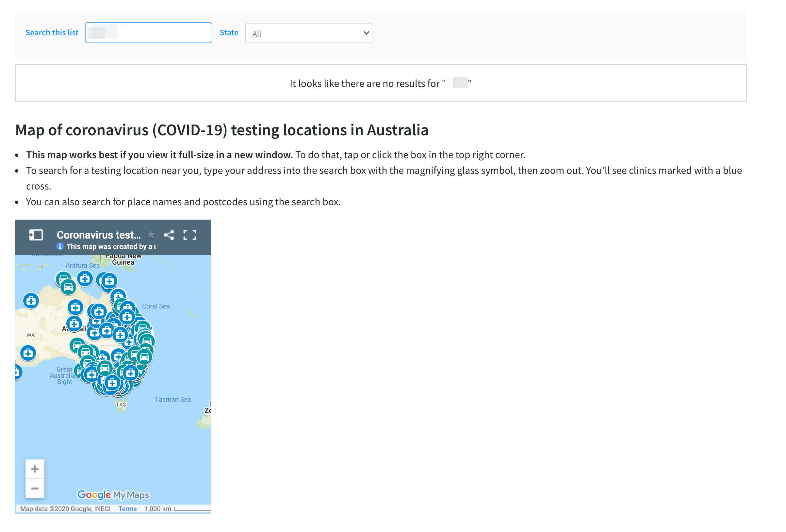Click the Search this list label
The height and width of the screenshot is (532, 786).
click(x=52, y=33)
